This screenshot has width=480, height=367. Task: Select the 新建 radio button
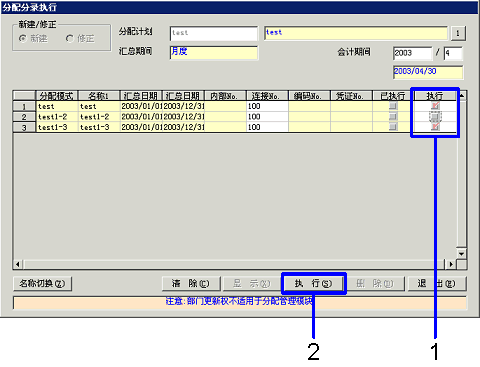(x=23, y=39)
